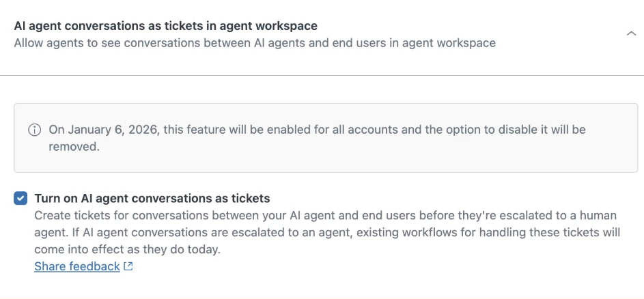Click external link icon beside Share feedback

point(128,266)
